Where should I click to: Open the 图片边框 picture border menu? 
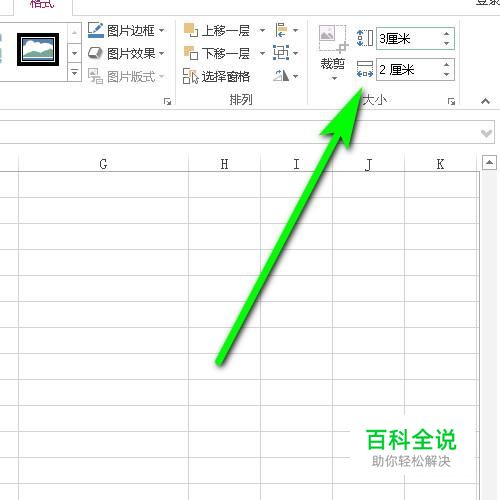pos(126,30)
